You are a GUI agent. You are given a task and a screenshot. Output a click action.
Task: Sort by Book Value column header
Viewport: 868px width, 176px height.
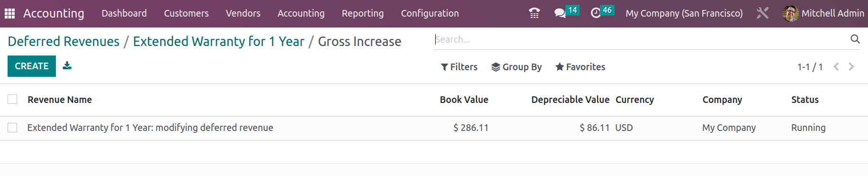click(x=464, y=100)
